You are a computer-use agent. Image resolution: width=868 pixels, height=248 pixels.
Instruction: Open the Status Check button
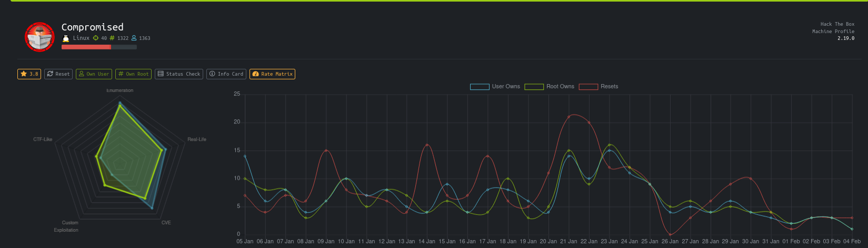tap(179, 74)
